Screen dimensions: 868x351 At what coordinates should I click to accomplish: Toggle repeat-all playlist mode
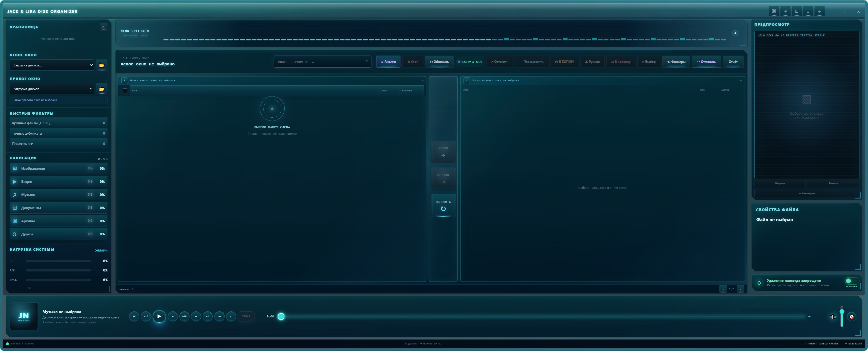pyautogui.click(x=219, y=316)
